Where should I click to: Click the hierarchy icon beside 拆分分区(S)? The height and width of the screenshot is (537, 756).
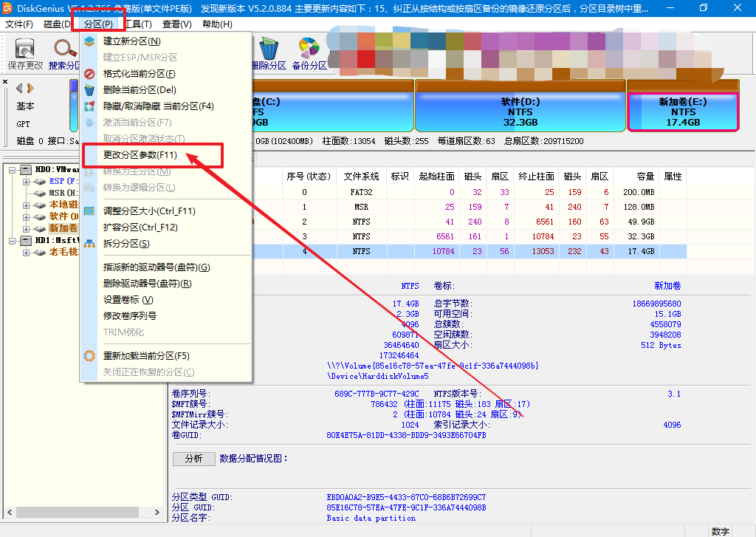coord(89,244)
